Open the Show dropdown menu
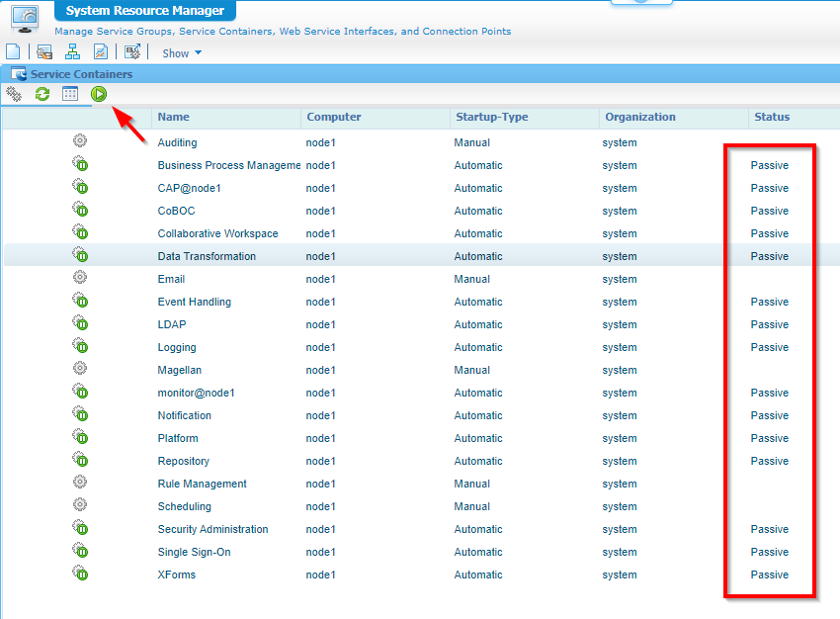The image size is (840, 619). point(182,53)
